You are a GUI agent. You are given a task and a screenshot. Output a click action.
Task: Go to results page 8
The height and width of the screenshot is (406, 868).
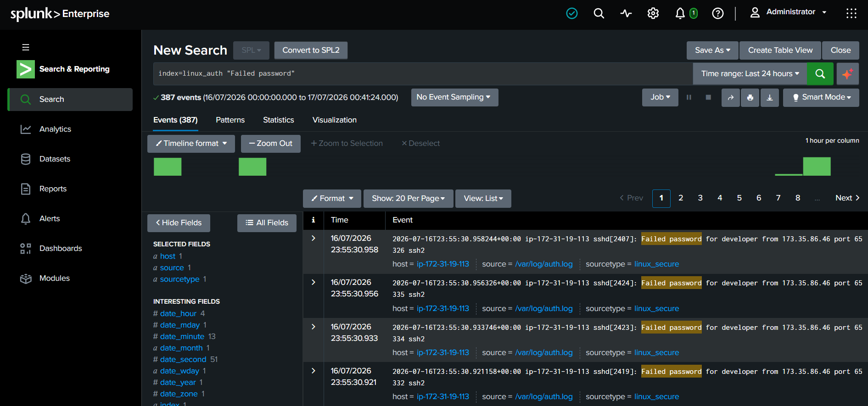(798, 198)
